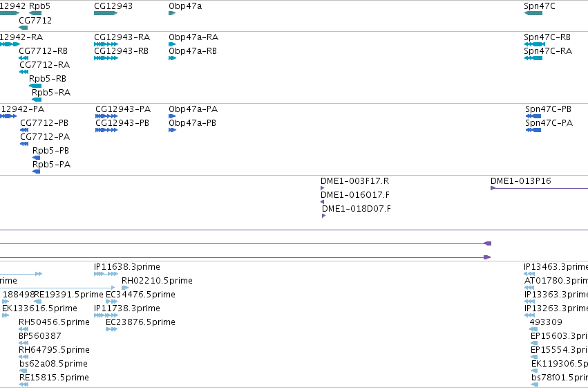588x388 pixels.
Task: Click the IP13263.3prime EST glyph
Action: click(x=530, y=315)
